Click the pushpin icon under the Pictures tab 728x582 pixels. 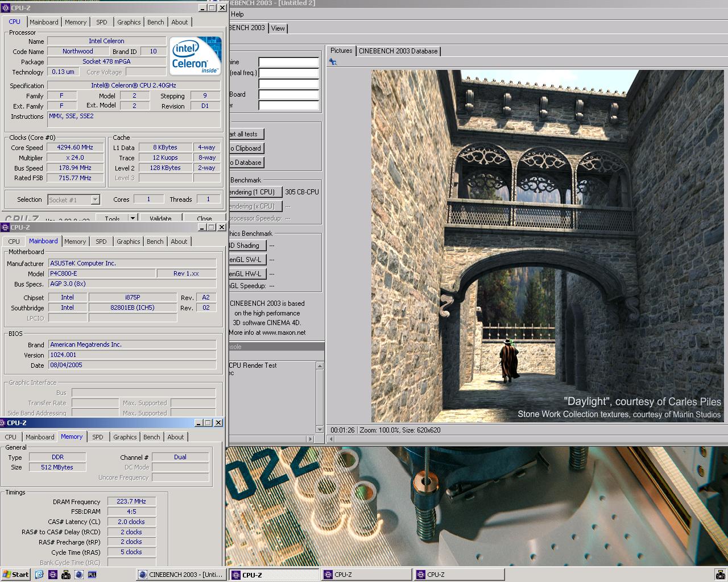[x=333, y=62]
